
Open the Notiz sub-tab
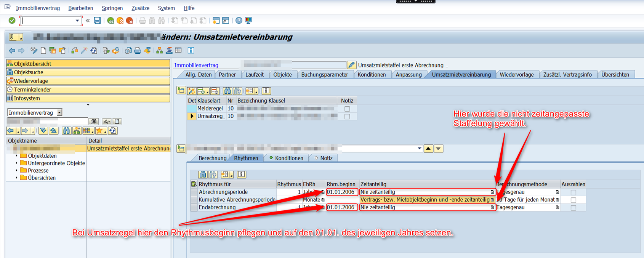(x=324, y=158)
